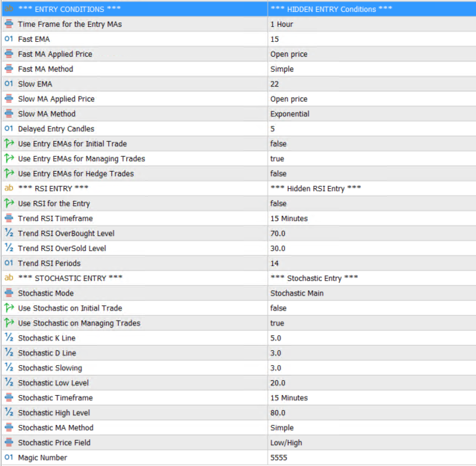Click the enum icon beside Stochastic Price Field
The height and width of the screenshot is (466, 476).
click(9, 442)
